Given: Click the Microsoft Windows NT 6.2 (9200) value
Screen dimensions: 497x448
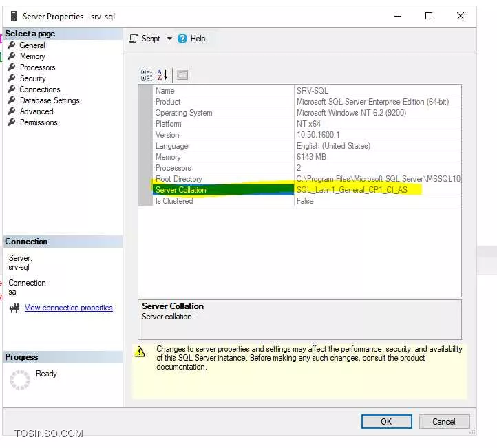Looking at the screenshot, I should [x=351, y=113].
